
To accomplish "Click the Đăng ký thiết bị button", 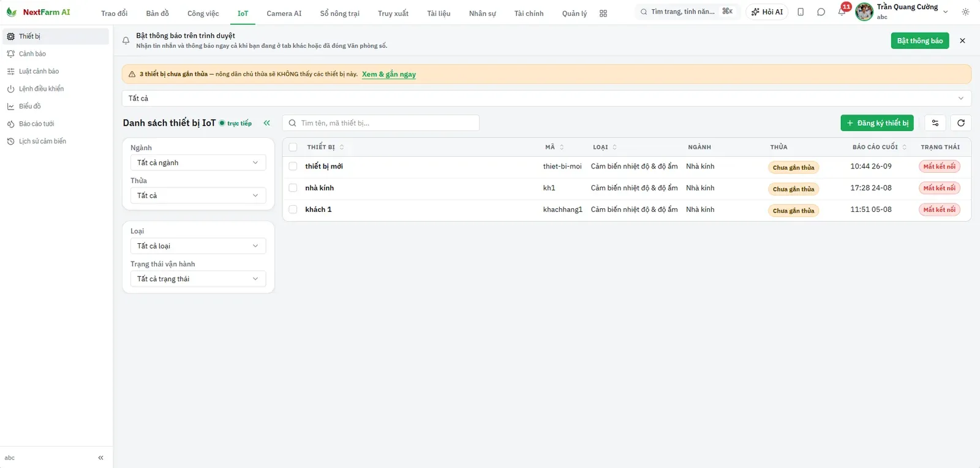I will pos(877,123).
